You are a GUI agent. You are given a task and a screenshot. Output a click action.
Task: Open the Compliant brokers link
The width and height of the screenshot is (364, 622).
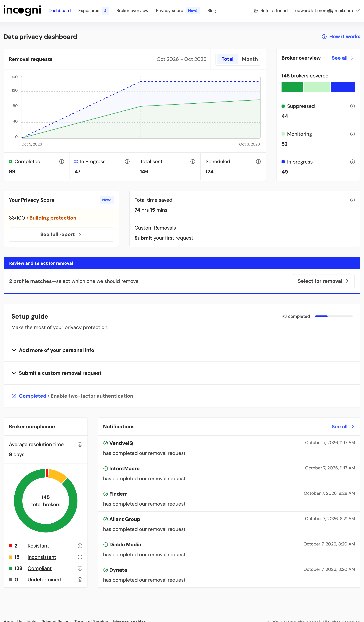click(x=39, y=568)
